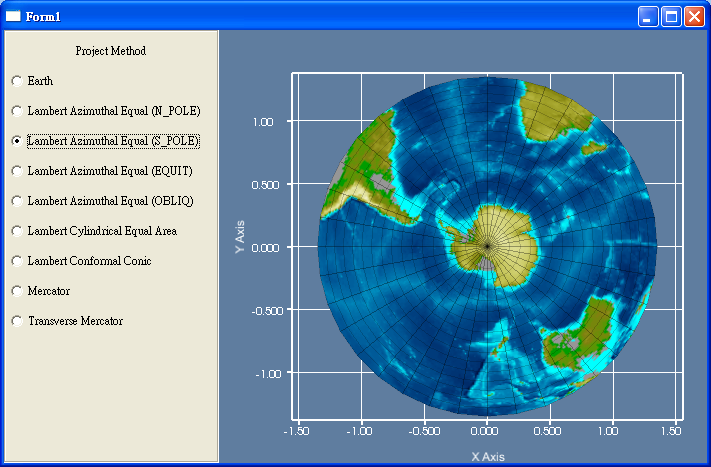This screenshot has width=711, height=467.
Task: Click the X Axis label
Action: click(488, 457)
